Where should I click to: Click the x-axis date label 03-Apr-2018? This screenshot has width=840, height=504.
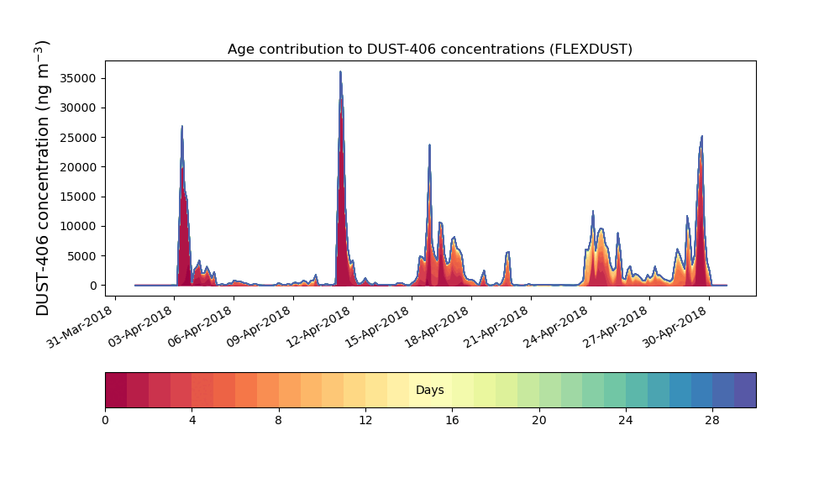point(139,327)
